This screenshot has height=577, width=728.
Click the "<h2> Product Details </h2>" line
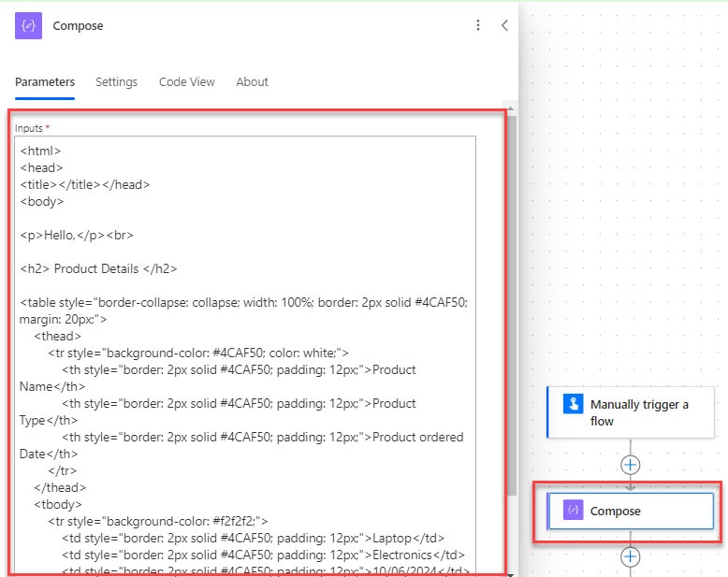[x=98, y=269]
